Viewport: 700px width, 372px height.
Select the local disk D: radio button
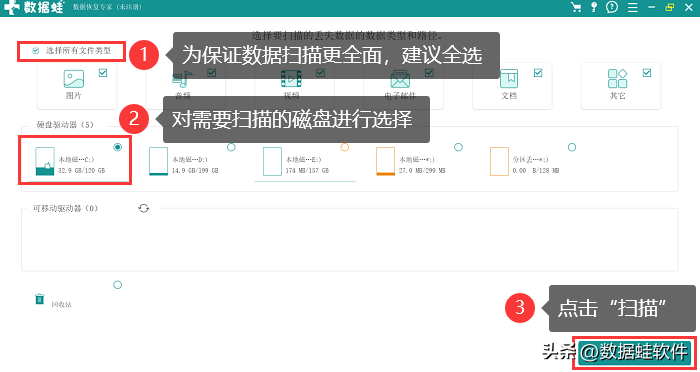click(231, 147)
